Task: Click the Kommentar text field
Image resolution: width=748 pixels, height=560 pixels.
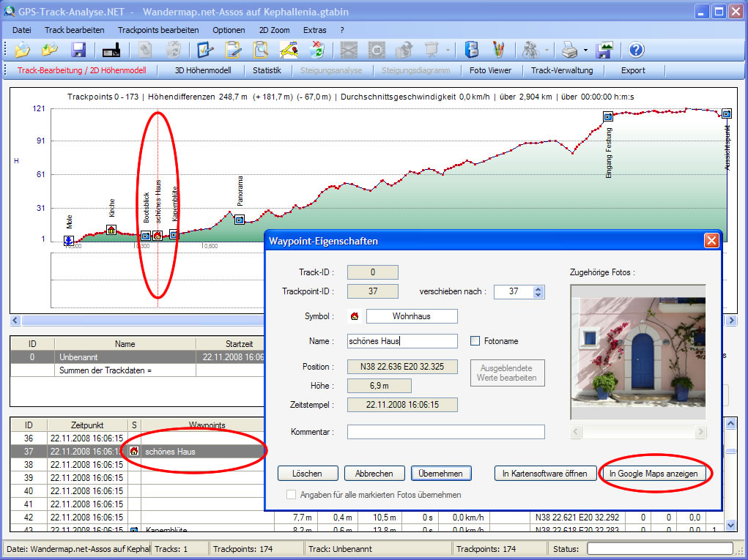Action: [445, 432]
